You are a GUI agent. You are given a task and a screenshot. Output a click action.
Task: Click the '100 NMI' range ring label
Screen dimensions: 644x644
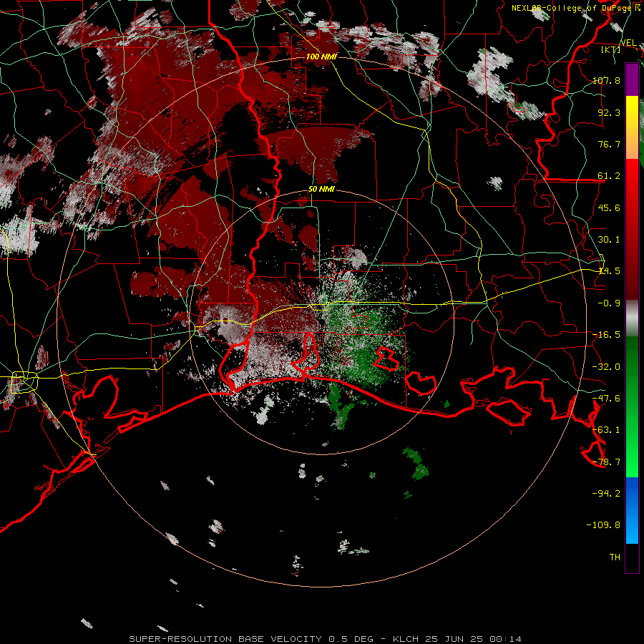tap(321, 57)
